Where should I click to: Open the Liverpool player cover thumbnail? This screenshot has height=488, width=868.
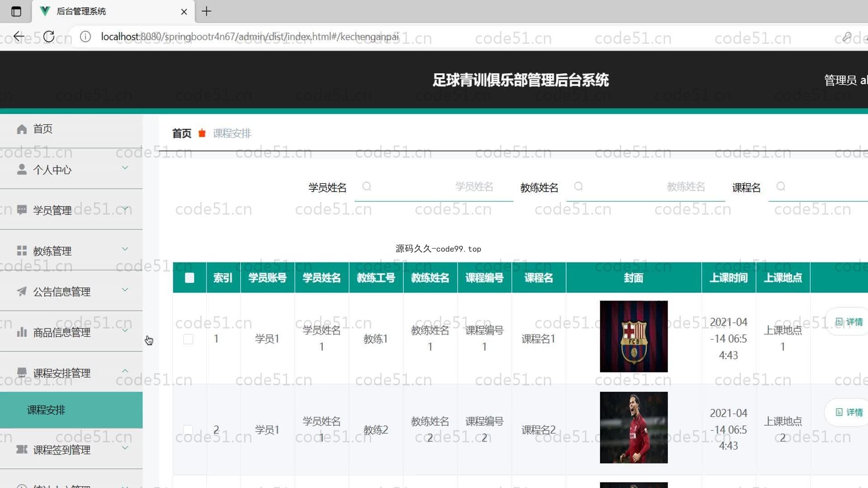click(634, 427)
